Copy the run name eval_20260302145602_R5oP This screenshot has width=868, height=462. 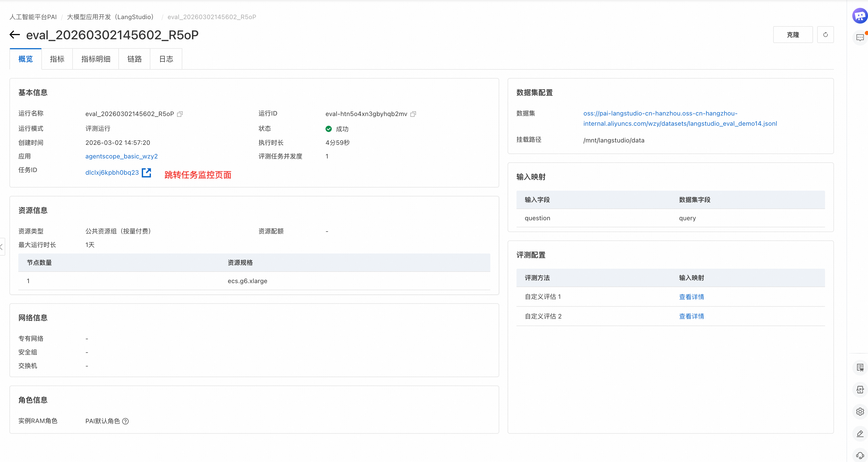tap(180, 114)
